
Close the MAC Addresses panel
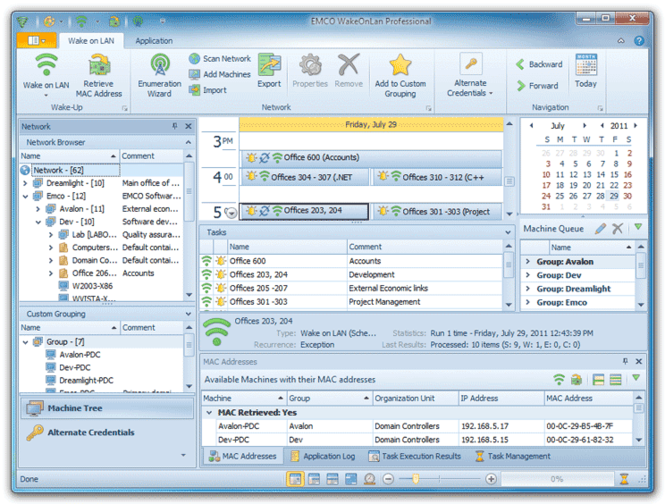tap(639, 361)
